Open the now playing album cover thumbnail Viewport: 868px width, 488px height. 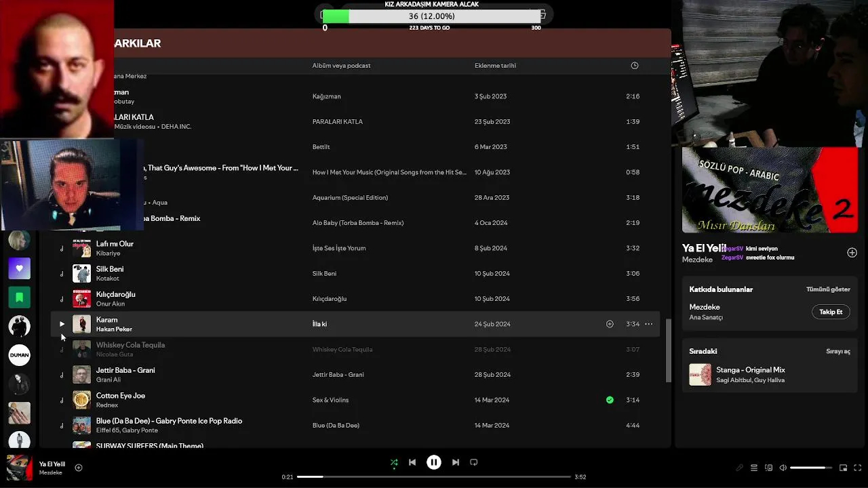tap(19, 468)
